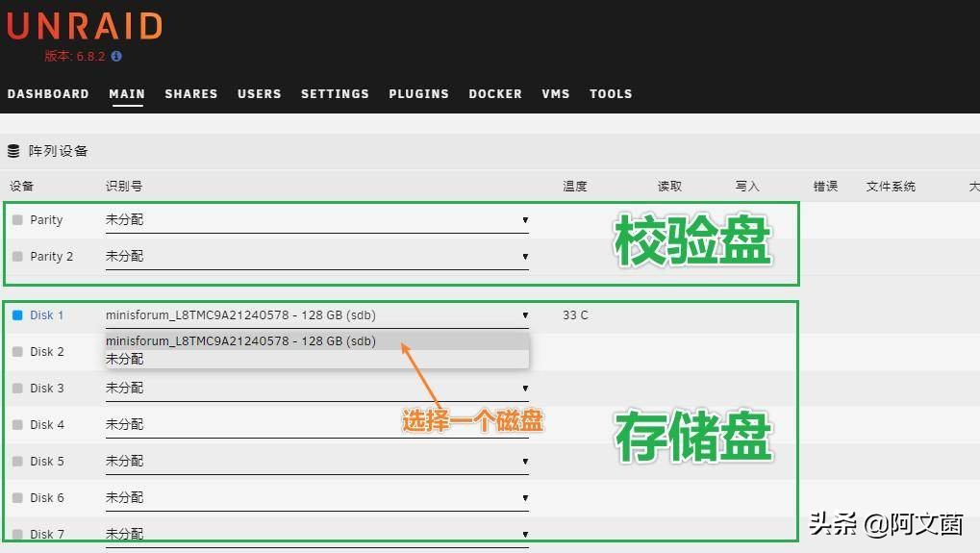Switch to the Main tab
980x553 pixels.
click(x=127, y=93)
